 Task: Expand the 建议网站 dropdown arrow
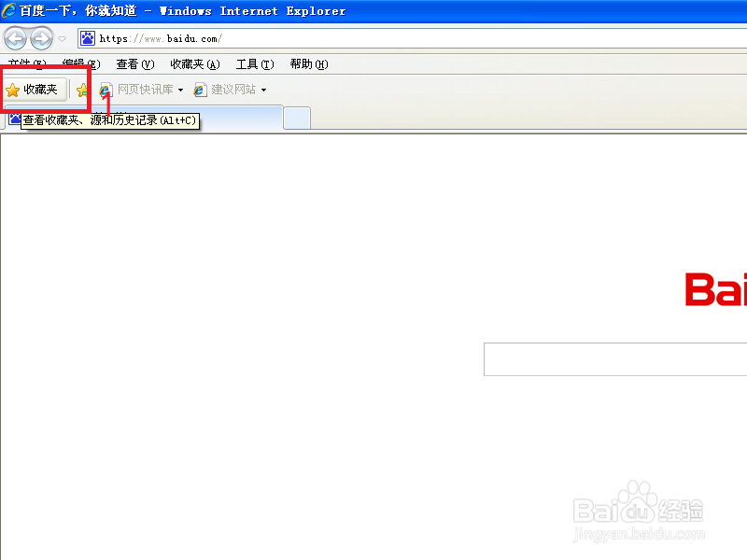(263, 90)
